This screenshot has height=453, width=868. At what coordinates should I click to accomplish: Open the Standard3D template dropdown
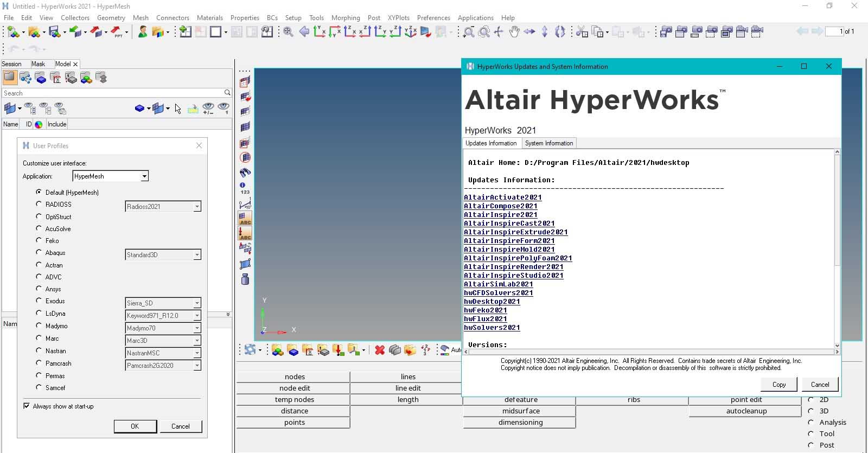(x=163, y=255)
